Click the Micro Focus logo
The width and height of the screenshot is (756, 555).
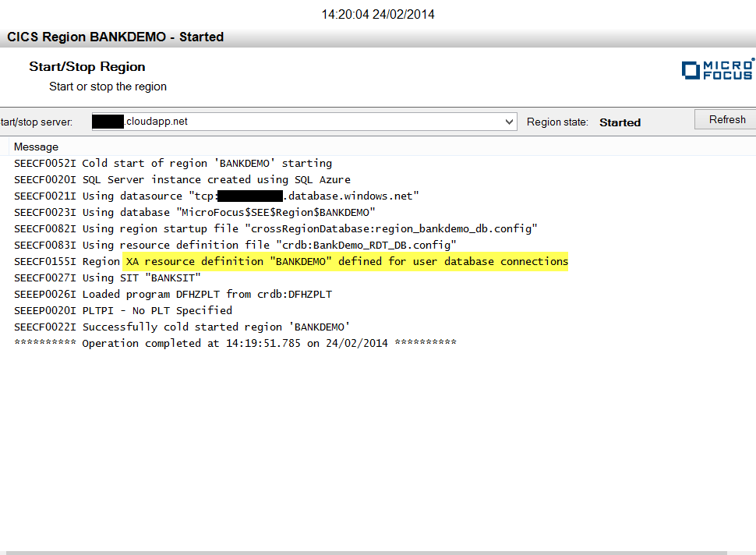[x=718, y=70]
